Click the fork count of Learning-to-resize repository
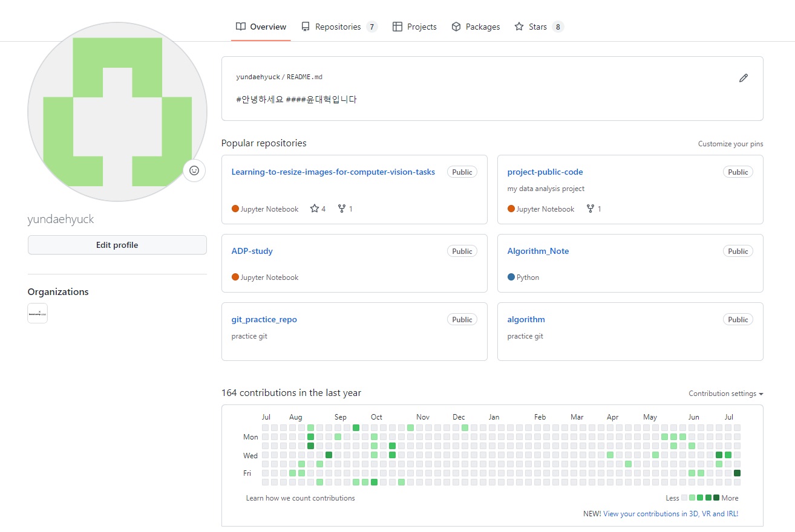Image resolution: width=795 pixels, height=532 pixels. 345,209
